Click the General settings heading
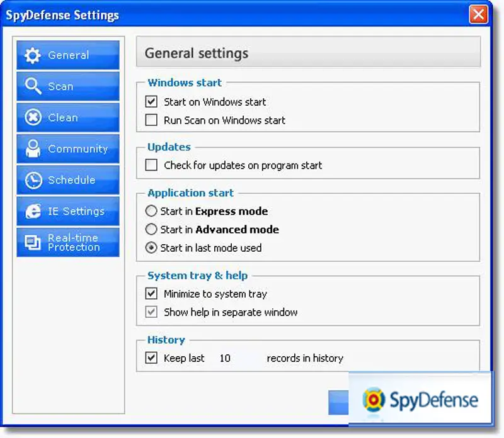 [x=197, y=53]
